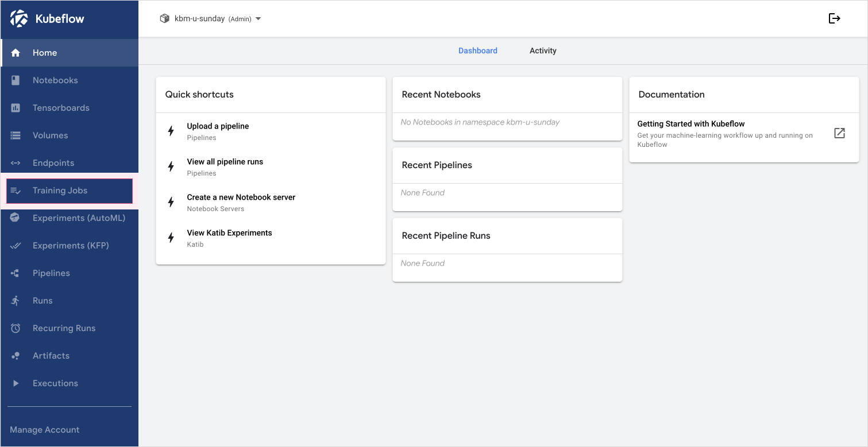This screenshot has height=447, width=868.
Task: Click the View Katib Experiments shortcut
Action: [271, 238]
